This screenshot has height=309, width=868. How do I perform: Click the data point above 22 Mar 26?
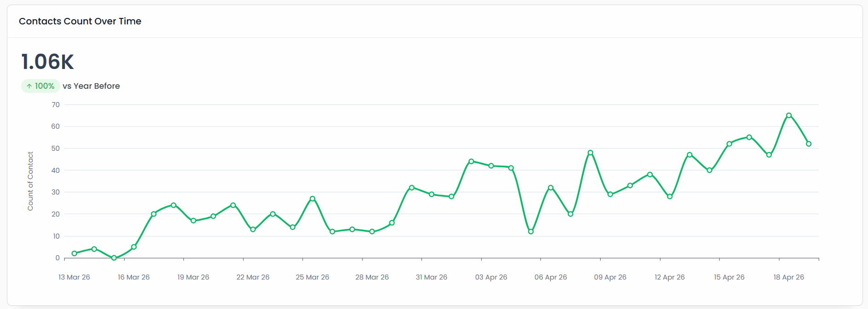253,229
